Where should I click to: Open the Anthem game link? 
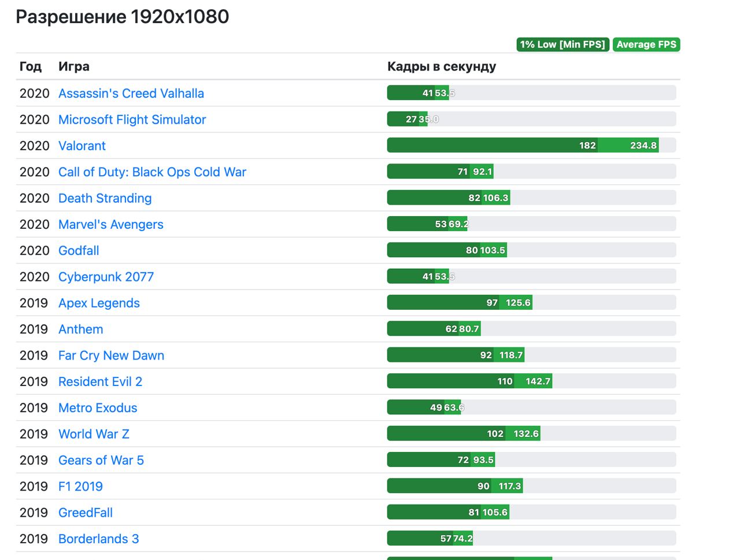coord(81,329)
